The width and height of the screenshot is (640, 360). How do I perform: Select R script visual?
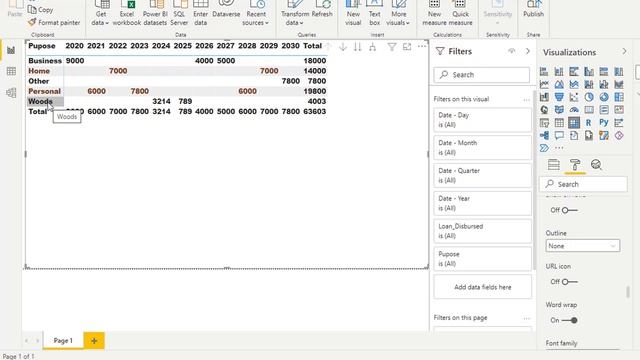(x=589, y=122)
